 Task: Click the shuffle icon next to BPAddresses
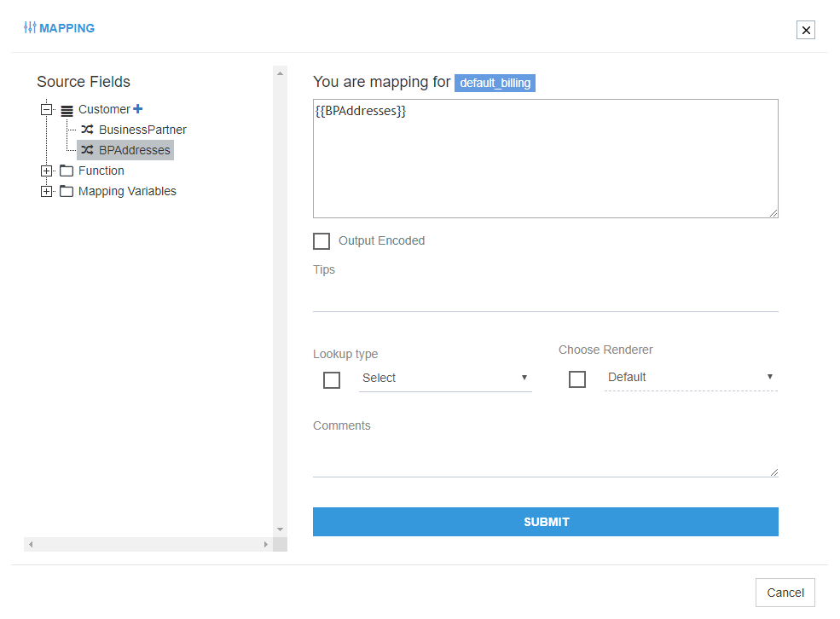(x=87, y=150)
